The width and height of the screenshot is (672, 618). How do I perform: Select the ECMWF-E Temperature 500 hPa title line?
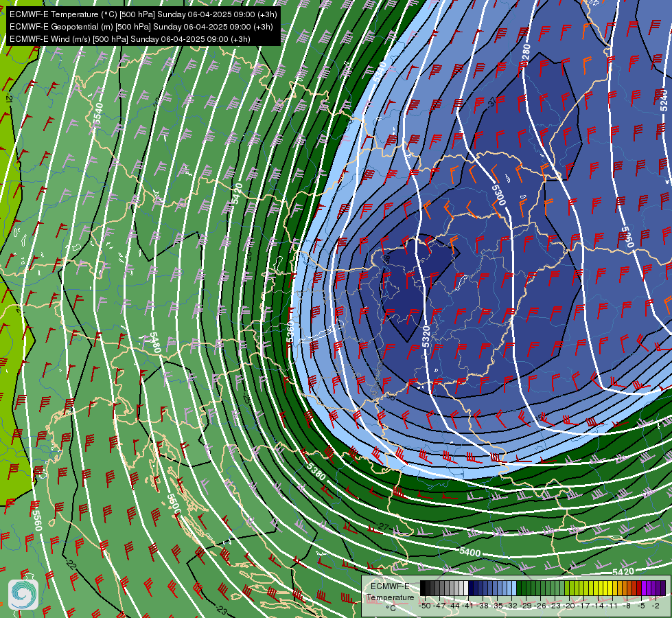(x=143, y=14)
